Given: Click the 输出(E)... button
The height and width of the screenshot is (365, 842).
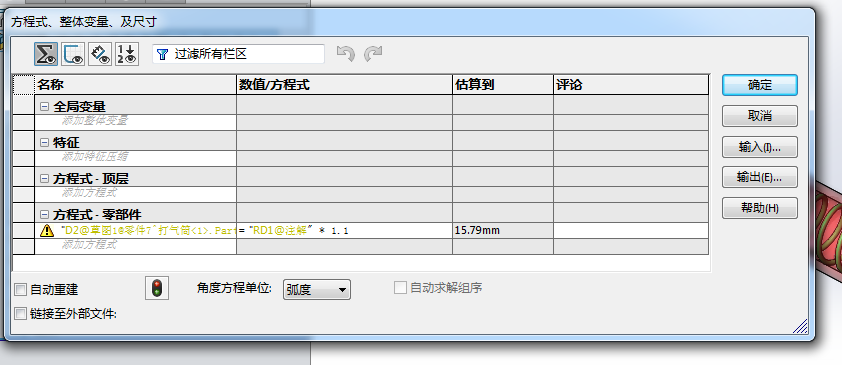Looking at the screenshot, I should (760, 177).
